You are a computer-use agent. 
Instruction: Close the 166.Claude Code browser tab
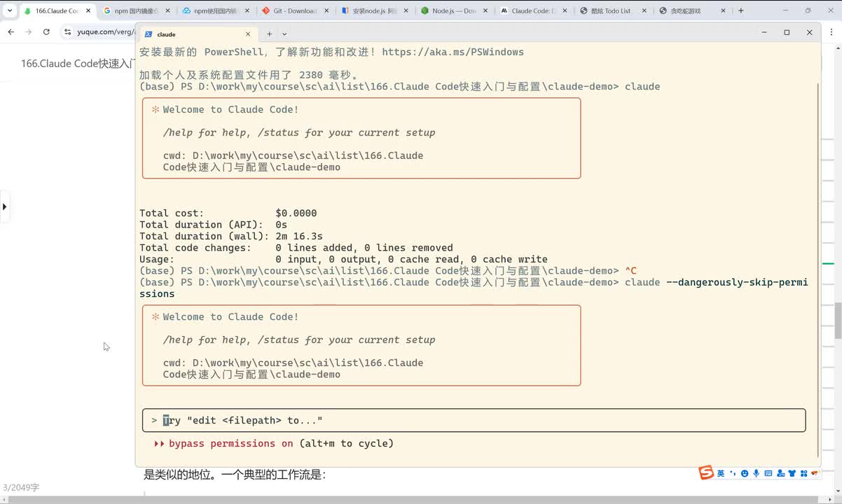pos(88,11)
